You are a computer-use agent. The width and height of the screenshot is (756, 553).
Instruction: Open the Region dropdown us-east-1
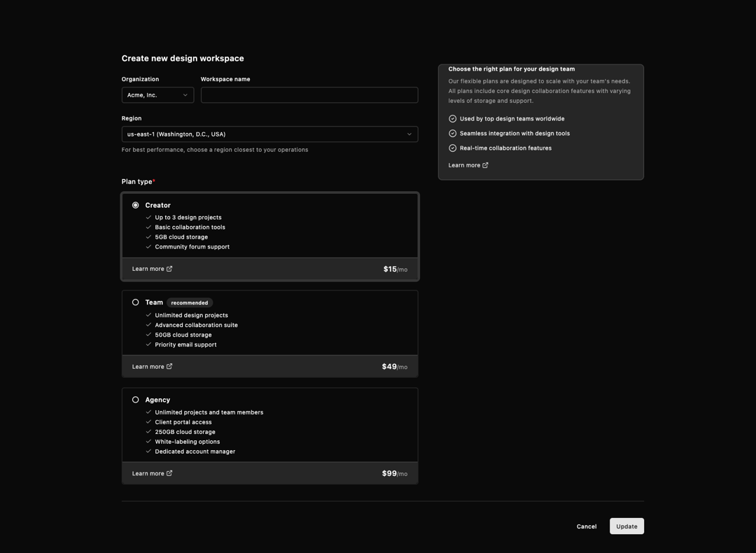[x=269, y=134]
